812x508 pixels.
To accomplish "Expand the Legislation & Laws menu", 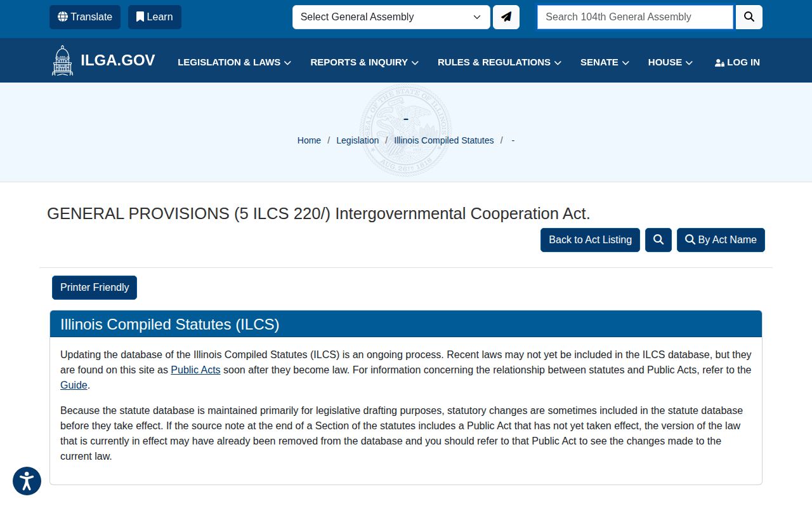I will pos(234,62).
